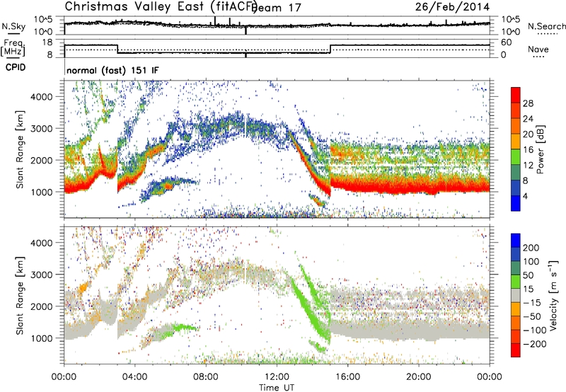Click the 'Christmas Valley East (fitACF)' title text
The height and width of the screenshot is (392, 566).
point(161,7)
